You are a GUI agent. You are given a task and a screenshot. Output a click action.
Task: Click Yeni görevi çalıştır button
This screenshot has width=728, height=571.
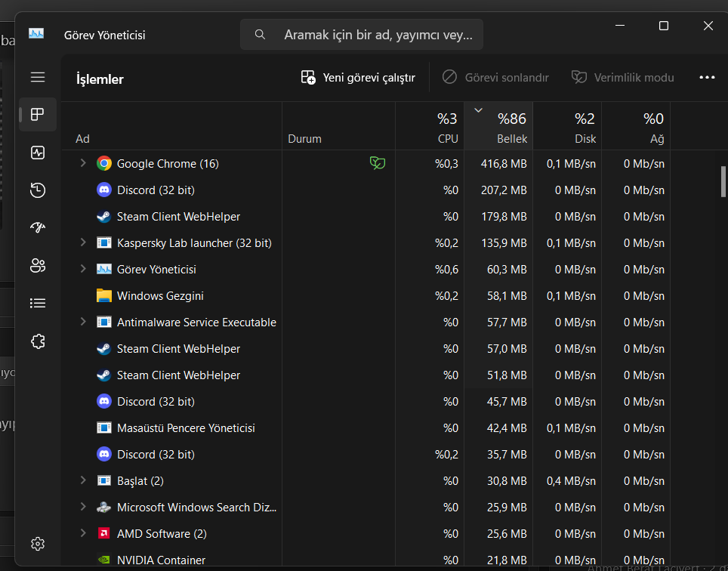pos(358,78)
